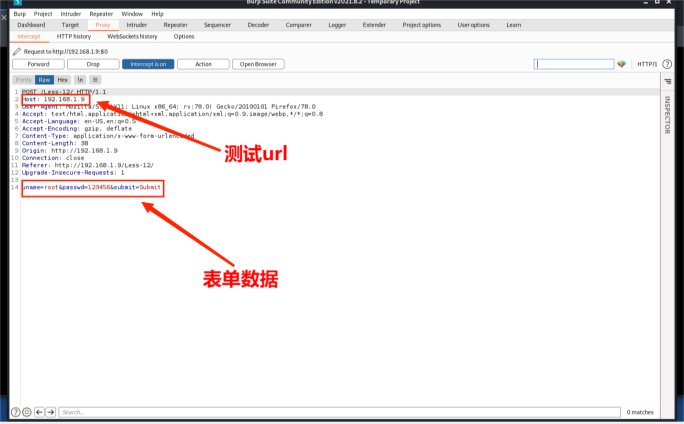This screenshot has width=684, height=424.
Task: Select the Proxy tab
Action: (103, 25)
